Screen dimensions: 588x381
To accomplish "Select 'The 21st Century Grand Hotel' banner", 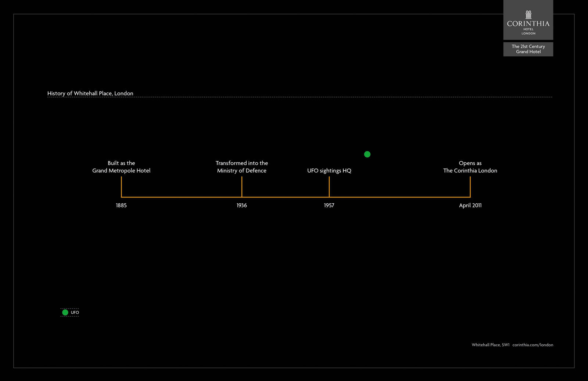I will [528, 49].
